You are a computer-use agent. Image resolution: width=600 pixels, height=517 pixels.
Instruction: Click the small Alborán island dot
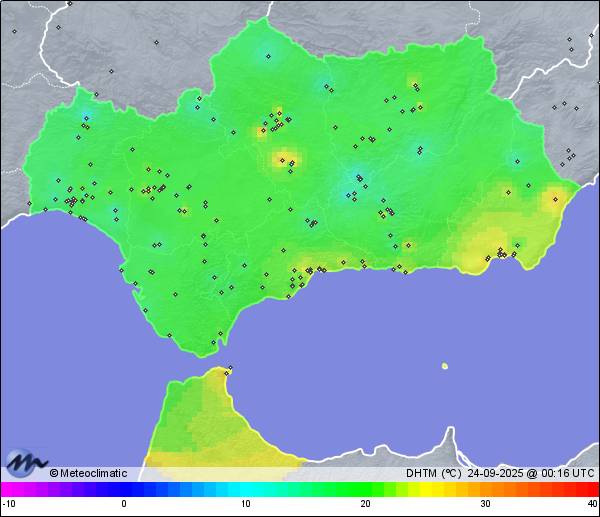coord(445,366)
